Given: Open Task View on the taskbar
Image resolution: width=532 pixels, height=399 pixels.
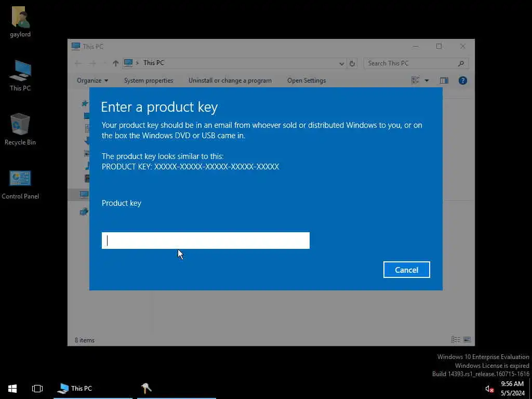Looking at the screenshot, I should 37,389.
